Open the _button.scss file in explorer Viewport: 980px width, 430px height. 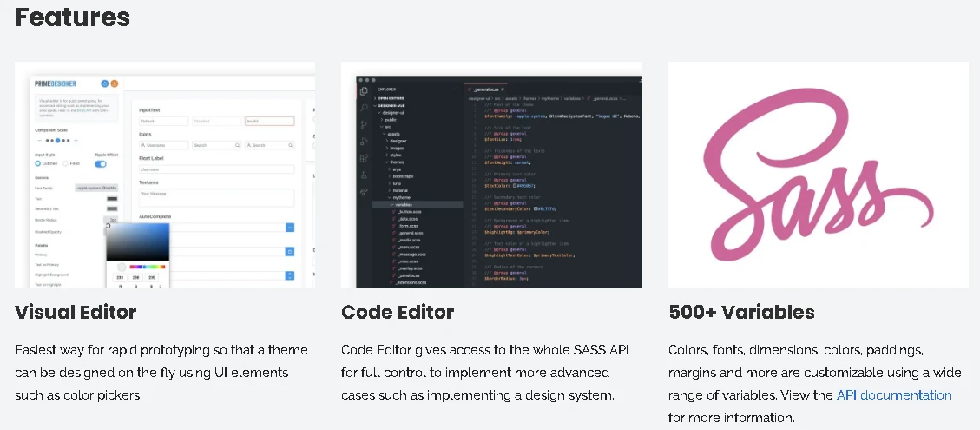[x=410, y=212]
